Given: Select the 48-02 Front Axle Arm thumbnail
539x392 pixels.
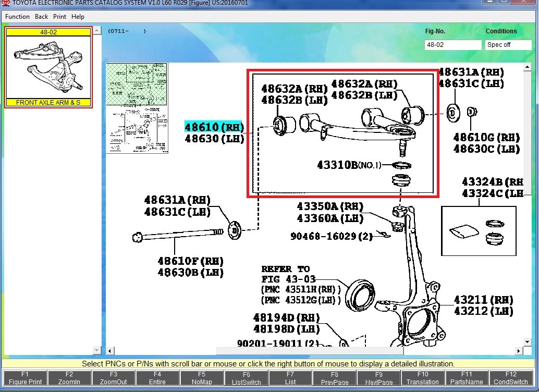Looking at the screenshot, I should [x=48, y=67].
